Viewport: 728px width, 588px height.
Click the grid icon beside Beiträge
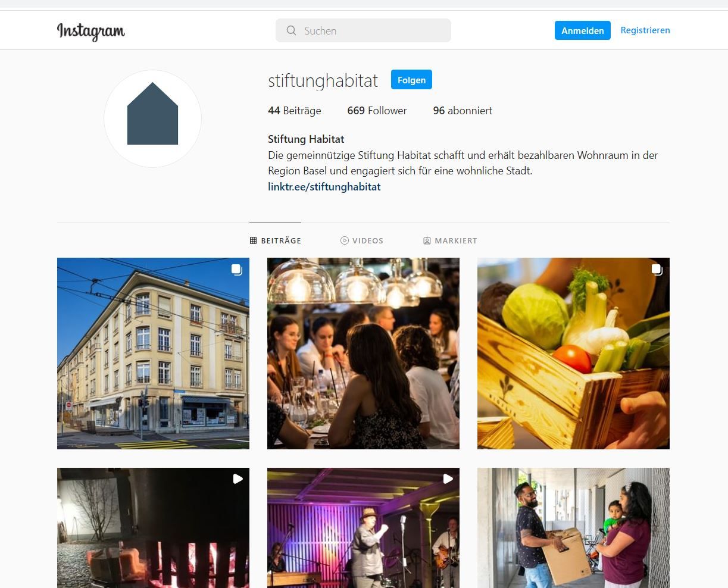tap(253, 240)
